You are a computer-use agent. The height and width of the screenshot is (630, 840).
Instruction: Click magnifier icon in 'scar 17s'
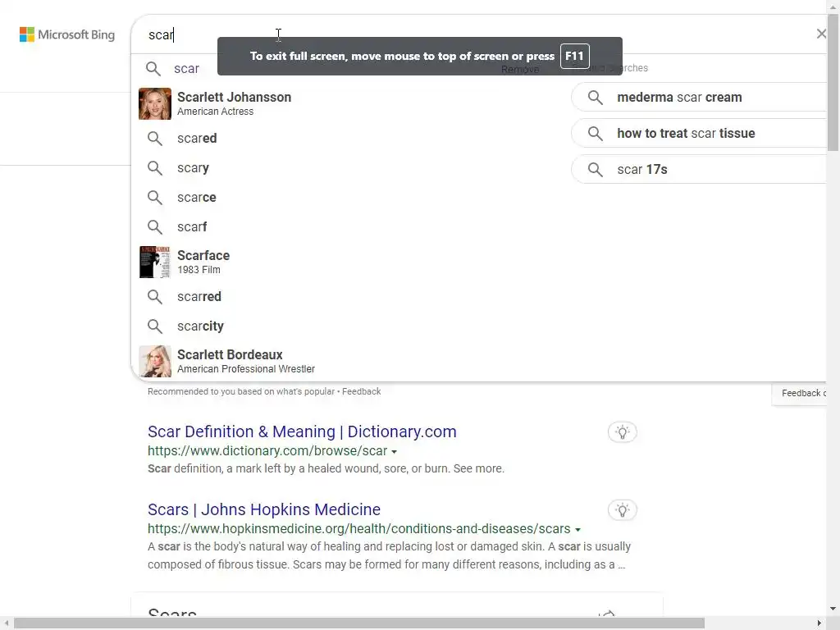pyautogui.click(x=596, y=169)
